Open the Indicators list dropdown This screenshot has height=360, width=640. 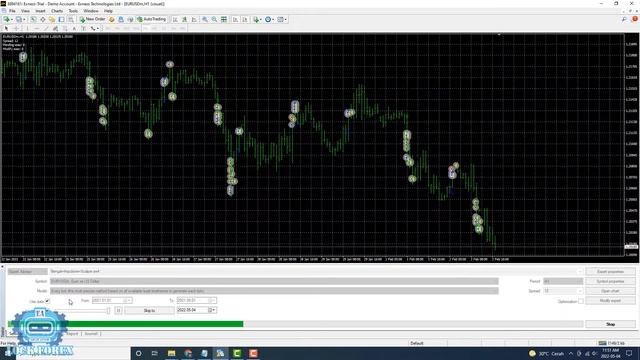point(257,19)
